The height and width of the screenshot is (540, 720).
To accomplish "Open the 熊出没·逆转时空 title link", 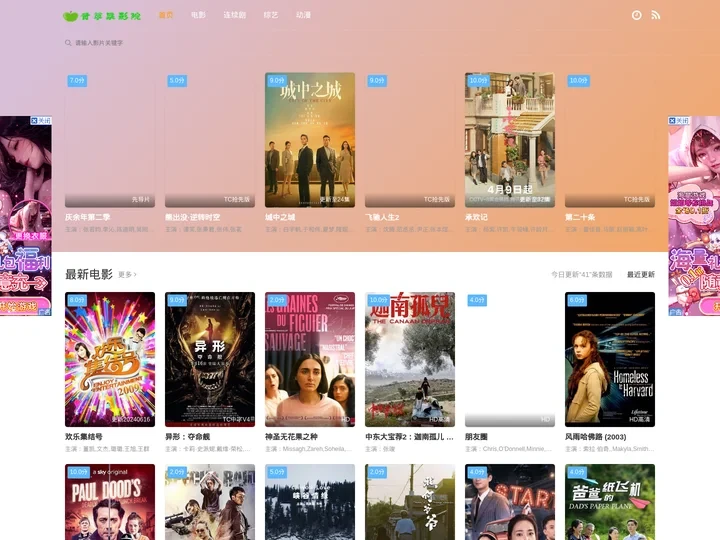I will 192,217.
